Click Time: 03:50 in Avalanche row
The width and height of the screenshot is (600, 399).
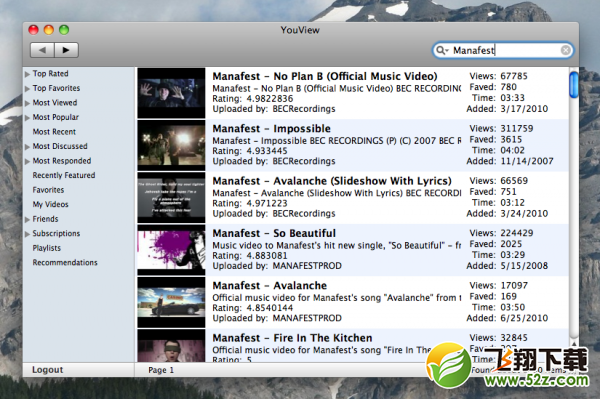(499, 307)
